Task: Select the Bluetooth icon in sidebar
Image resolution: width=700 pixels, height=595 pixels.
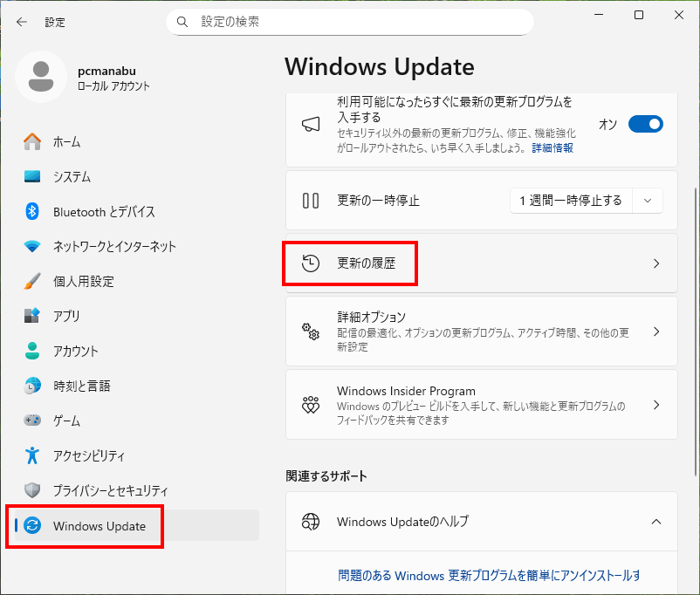Action: [x=32, y=211]
